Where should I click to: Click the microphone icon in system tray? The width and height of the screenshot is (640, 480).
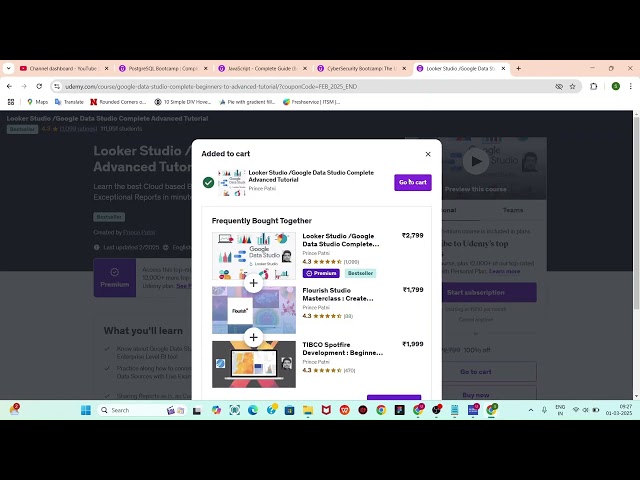pos(544,410)
